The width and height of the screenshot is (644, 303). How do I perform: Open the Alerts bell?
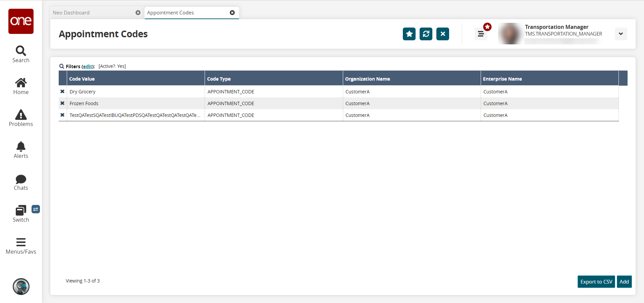tap(21, 150)
